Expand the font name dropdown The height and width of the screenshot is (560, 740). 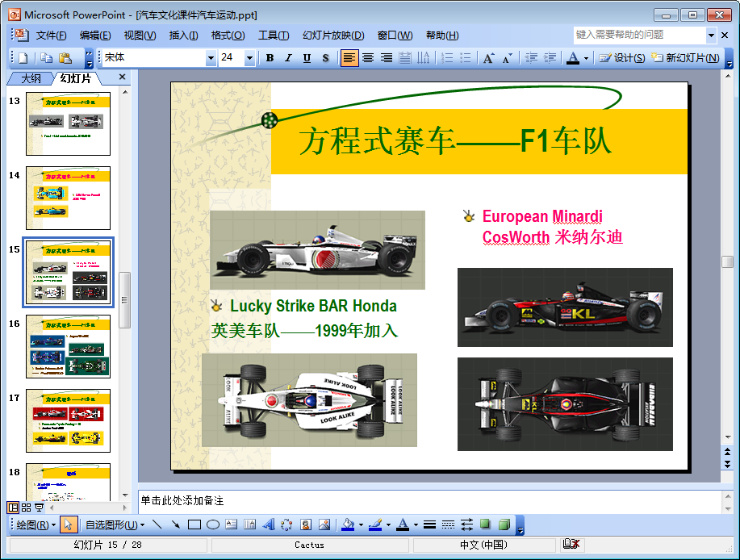point(211,58)
